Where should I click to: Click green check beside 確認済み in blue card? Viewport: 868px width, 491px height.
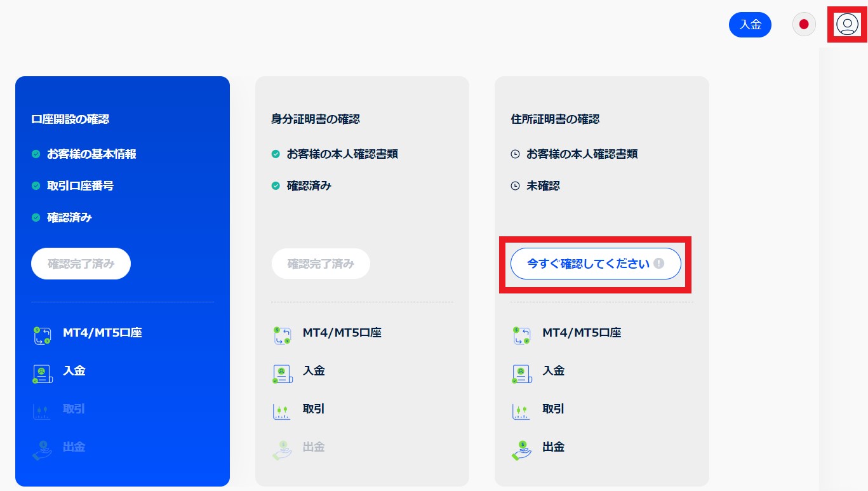36,217
